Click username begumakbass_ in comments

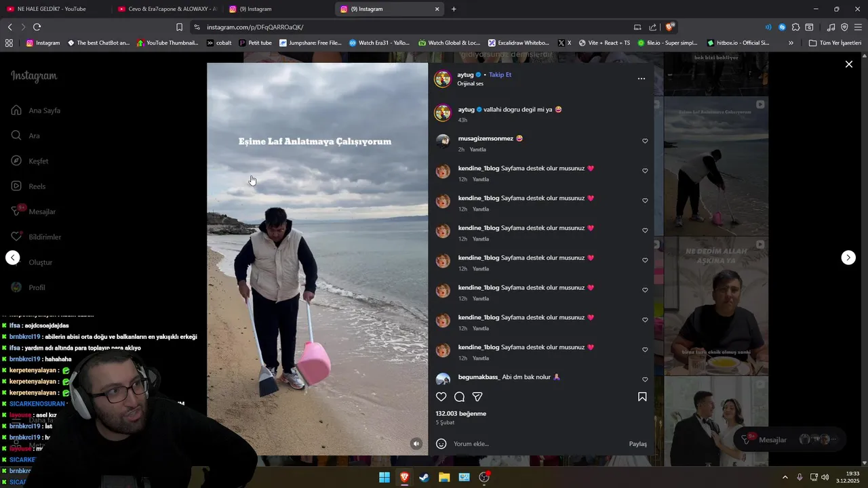click(479, 377)
